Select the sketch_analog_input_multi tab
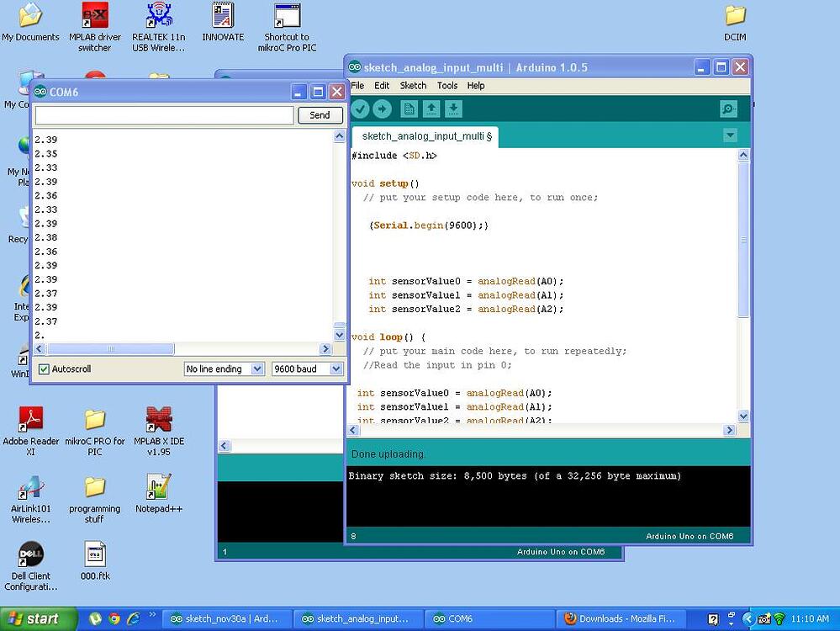This screenshot has width=840, height=631. pyautogui.click(x=425, y=136)
